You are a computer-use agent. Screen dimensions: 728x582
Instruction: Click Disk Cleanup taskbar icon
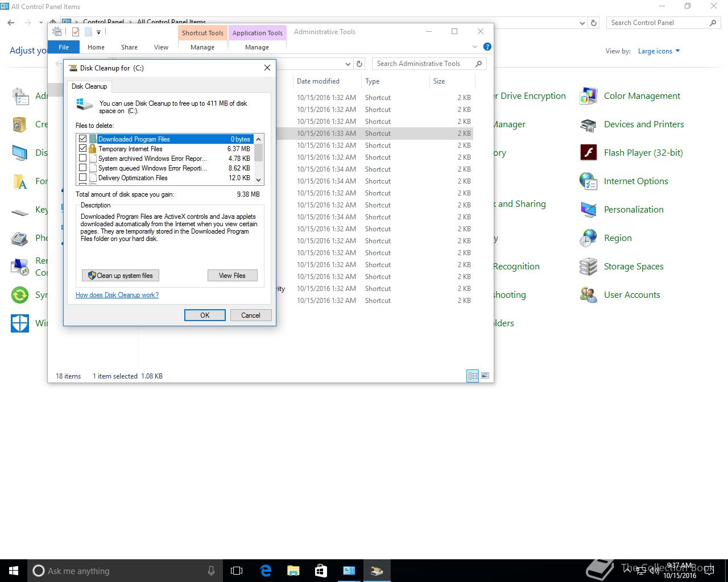tap(377, 571)
